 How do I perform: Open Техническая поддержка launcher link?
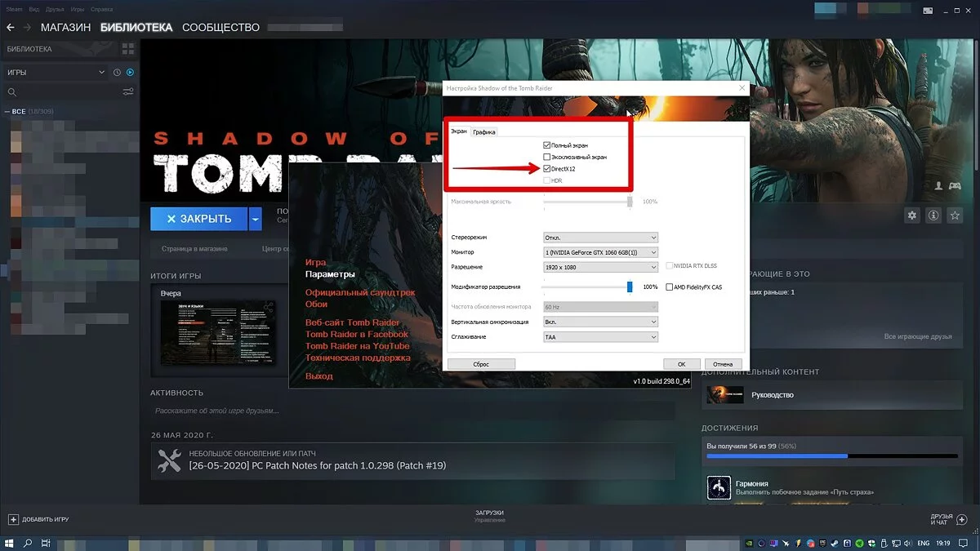[x=358, y=358]
